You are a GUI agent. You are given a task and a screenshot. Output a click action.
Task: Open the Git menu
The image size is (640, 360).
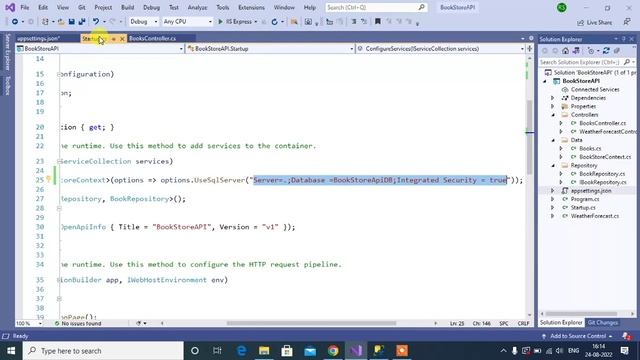coord(82,7)
